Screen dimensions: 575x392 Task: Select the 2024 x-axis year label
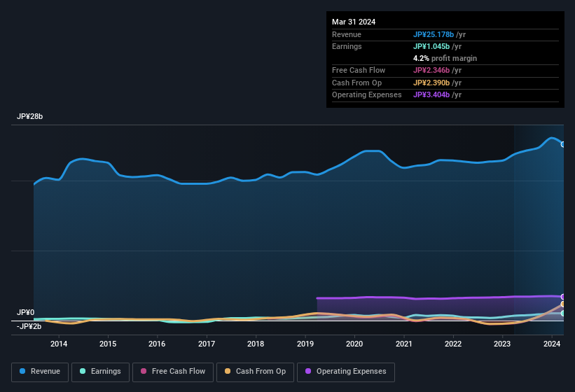pos(552,344)
